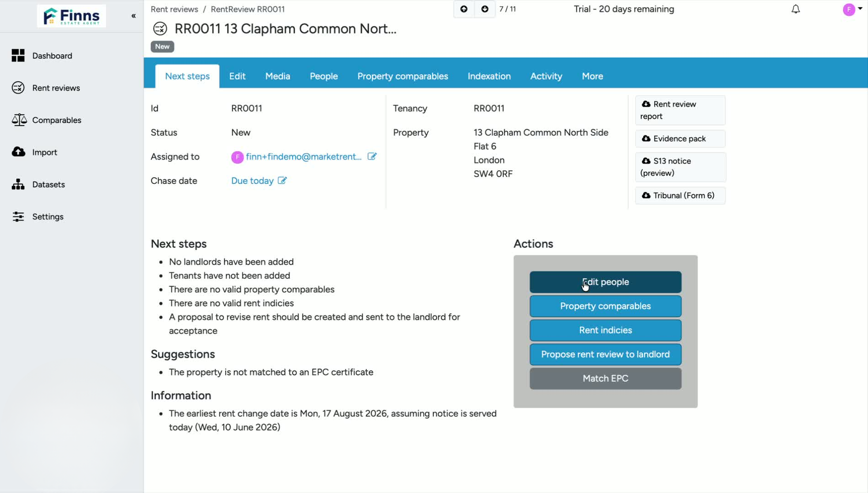Click the Rent indicies action button
868x493 pixels.
coord(605,330)
